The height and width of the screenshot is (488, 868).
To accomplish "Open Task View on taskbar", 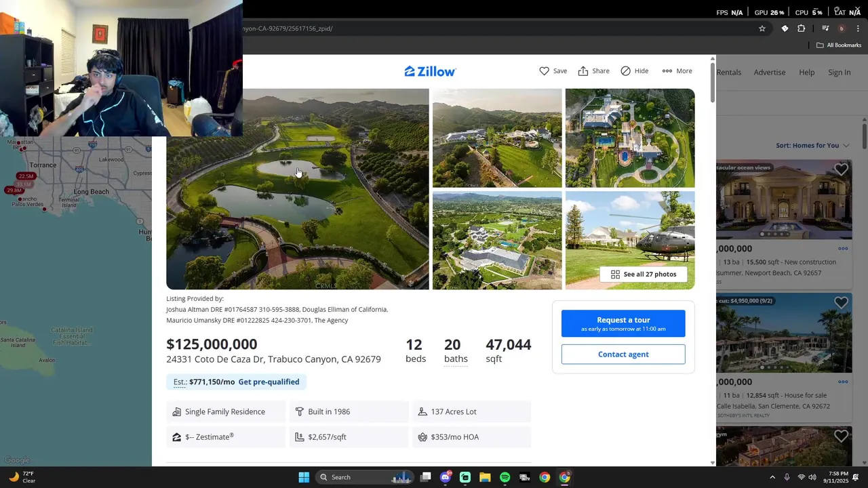I will pos(425,477).
